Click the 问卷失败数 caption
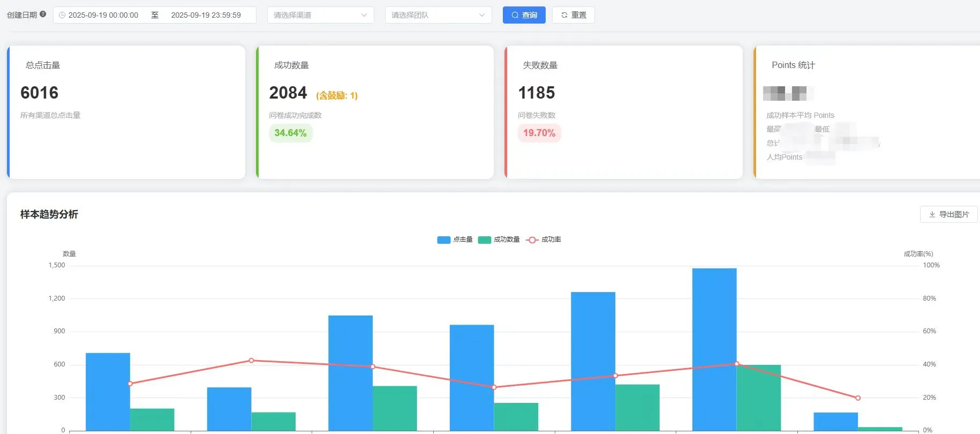Screen dimensions: 980x434 click(x=537, y=115)
